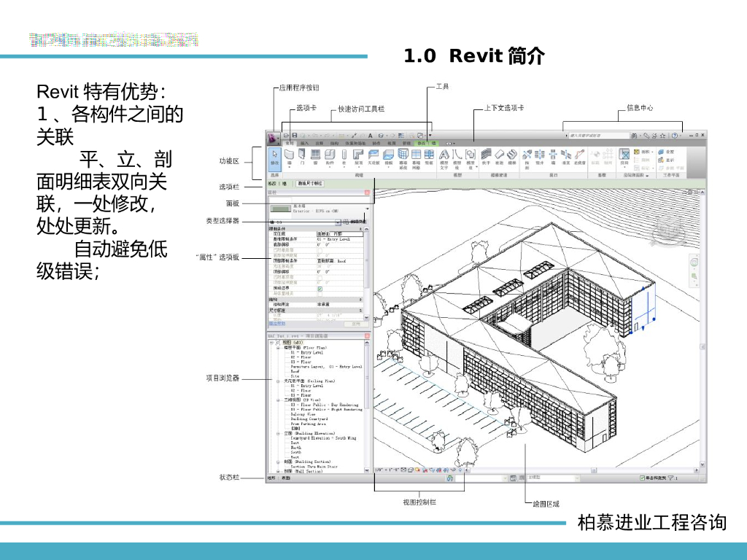The image size is (747, 560).
Task: Collapse the 楼层平面 (Floor Plan) tree node
Action: (x=278, y=348)
